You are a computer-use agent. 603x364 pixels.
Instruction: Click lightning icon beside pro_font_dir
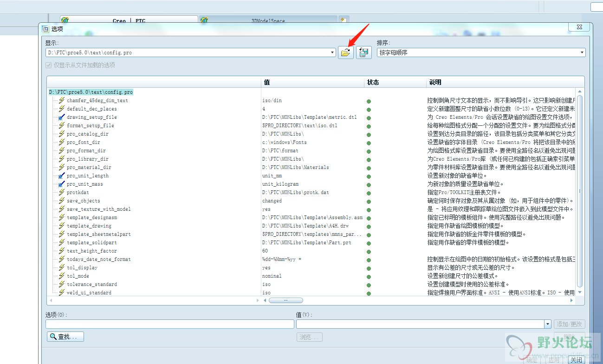point(61,142)
